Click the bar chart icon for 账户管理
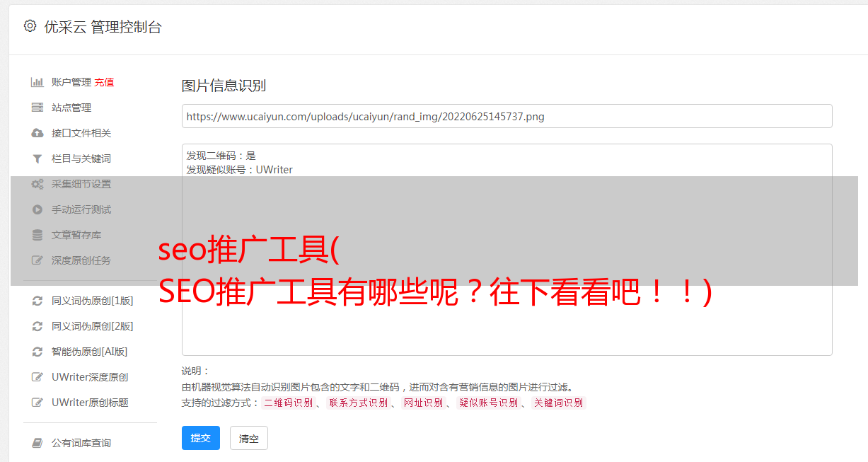 point(37,82)
